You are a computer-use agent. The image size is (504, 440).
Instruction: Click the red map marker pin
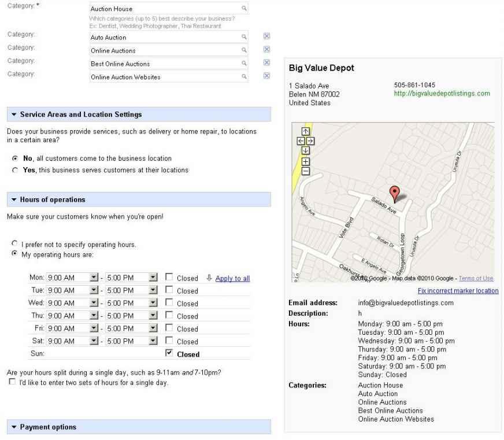click(395, 193)
